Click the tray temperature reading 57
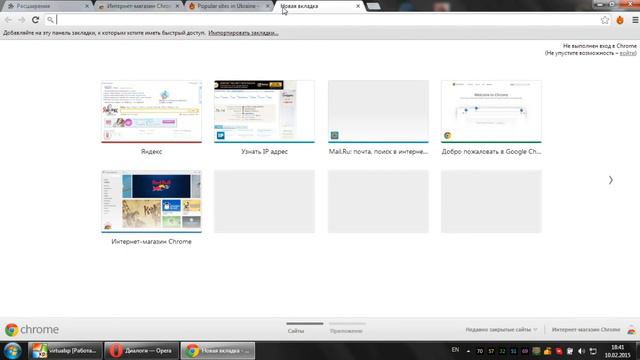The width and height of the screenshot is (640, 360). pyautogui.click(x=491, y=351)
